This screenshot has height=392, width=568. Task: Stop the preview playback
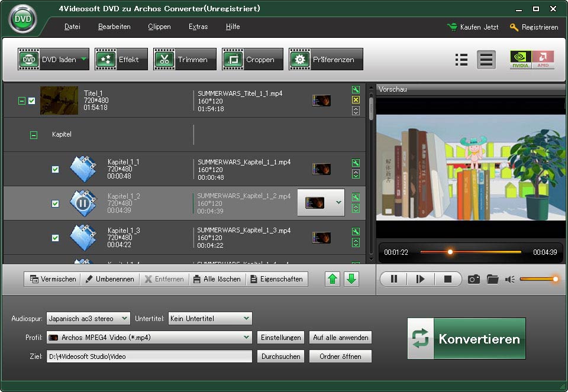coord(448,279)
